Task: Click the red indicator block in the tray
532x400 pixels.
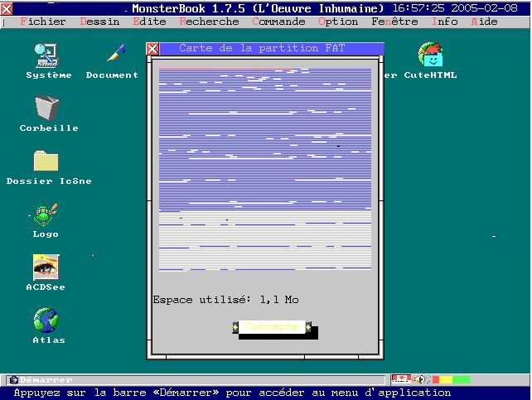Action: [436, 379]
